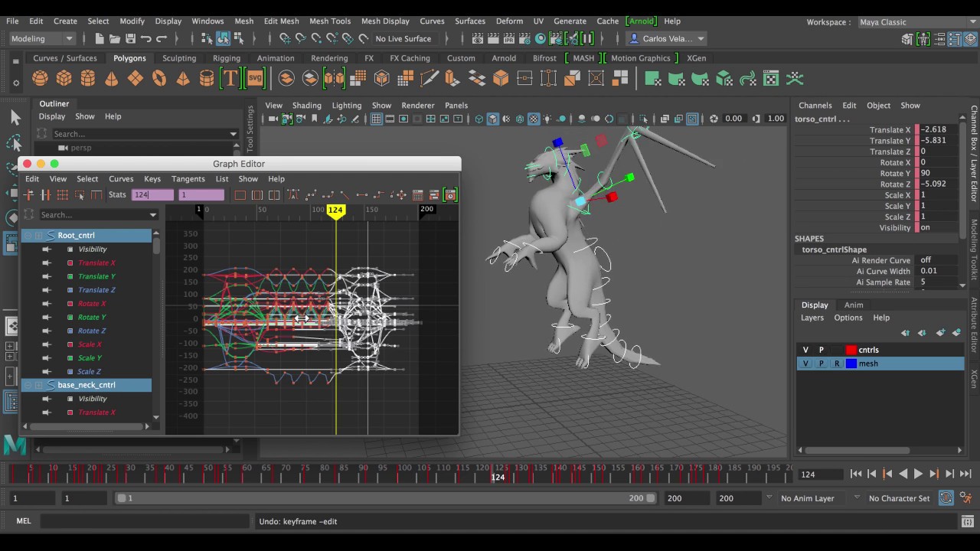The height and width of the screenshot is (551, 980).
Task: Save the scene with the toolbar icon
Action: click(130, 38)
